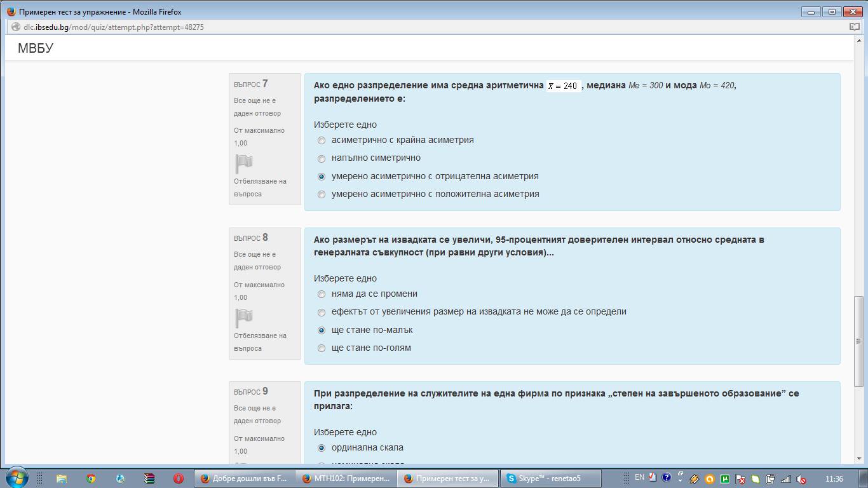This screenshot has width=868, height=488.
Task: Click the Windows Start button
Action: (17, 478)
